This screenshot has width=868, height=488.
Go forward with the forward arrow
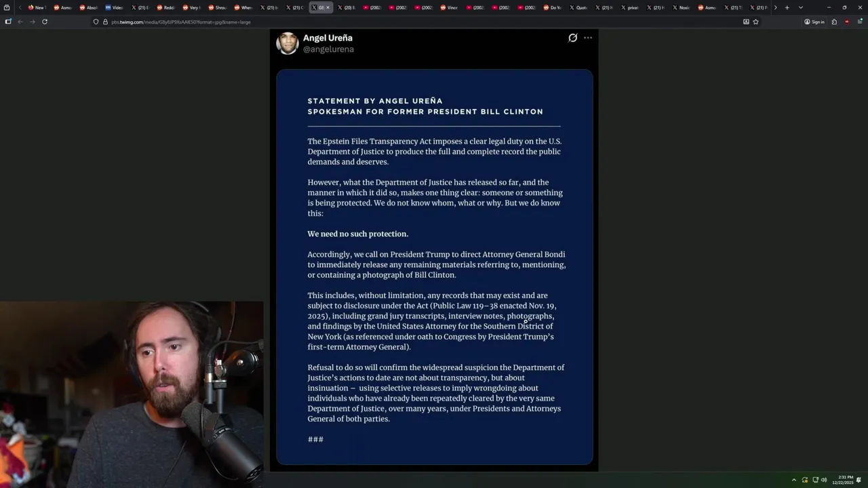(32, 22)
